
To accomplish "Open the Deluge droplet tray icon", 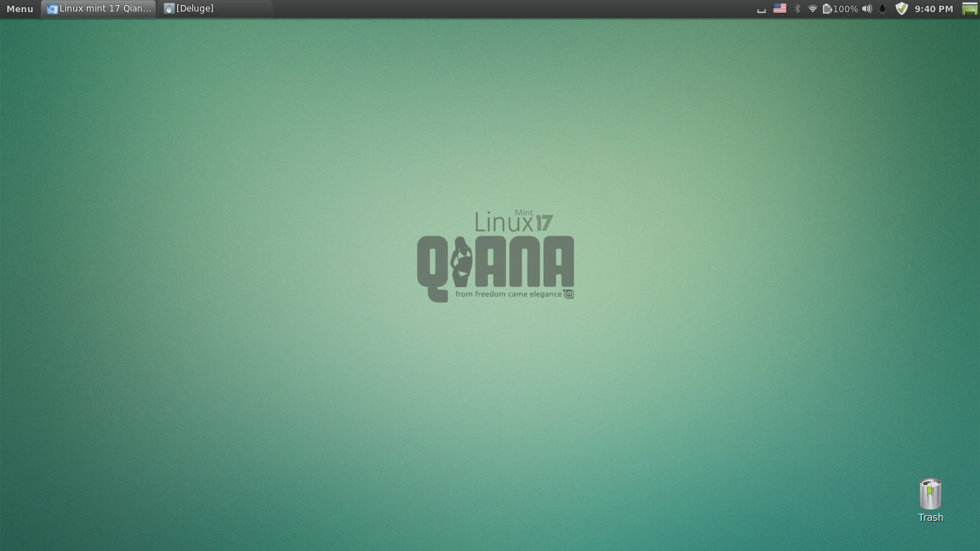I will coord(882,9).
